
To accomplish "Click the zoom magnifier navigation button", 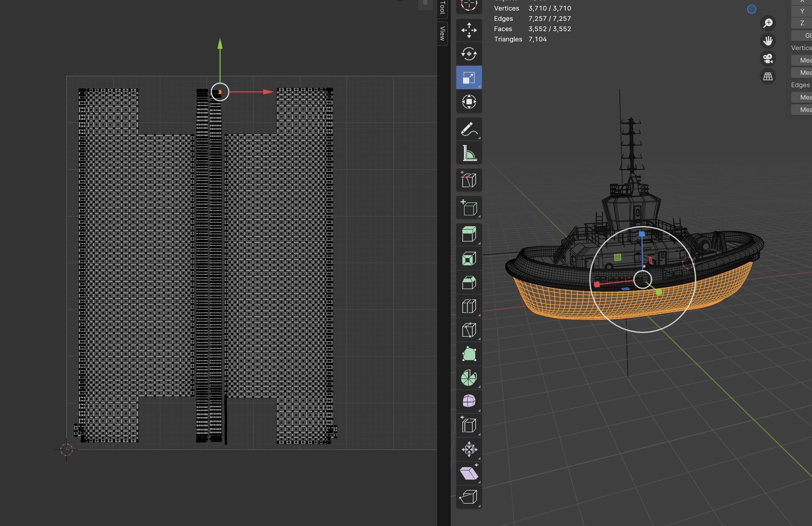I will point(768,23).
